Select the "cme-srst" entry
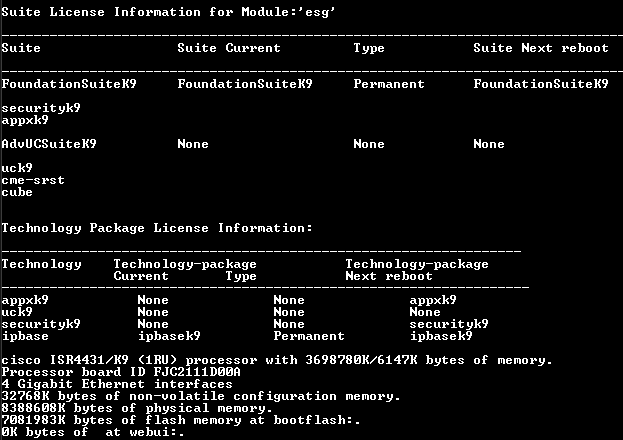623x440 pixels. click(x=33, y=180)
